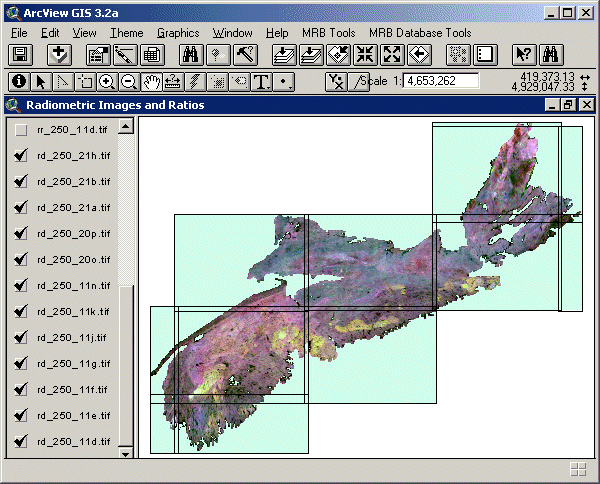Click Zoom to Previous Extent arrow icon
600x484 pixels.
(419, 55)
